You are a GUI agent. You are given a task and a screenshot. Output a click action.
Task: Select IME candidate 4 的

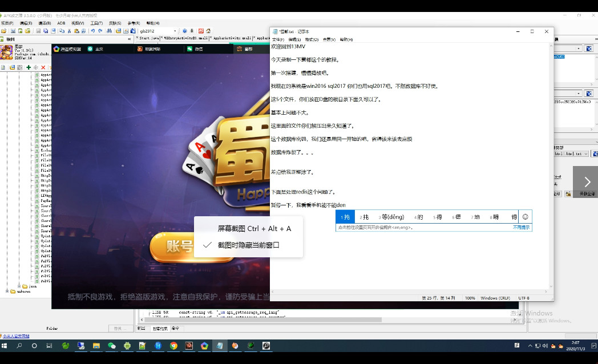(419, 217)
